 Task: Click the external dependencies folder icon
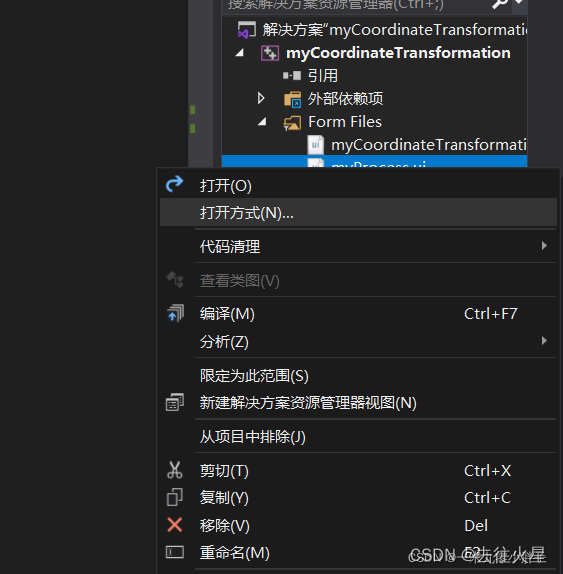click(x=292, y=99)
